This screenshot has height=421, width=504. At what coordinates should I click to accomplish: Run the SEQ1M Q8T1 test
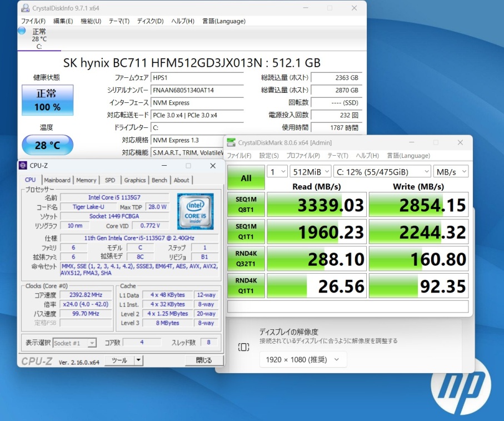(x=246, y=205)
